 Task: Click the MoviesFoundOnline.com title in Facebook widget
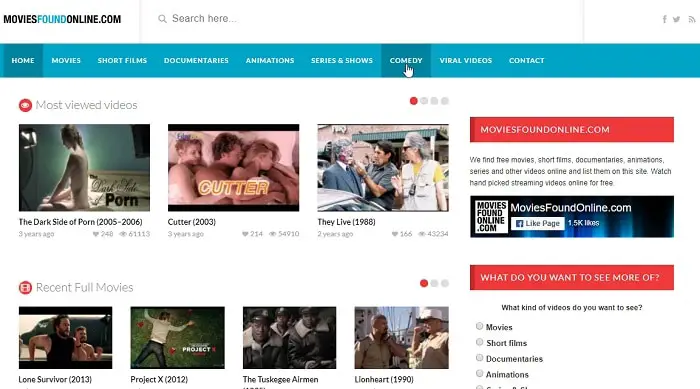pos(571,208)
